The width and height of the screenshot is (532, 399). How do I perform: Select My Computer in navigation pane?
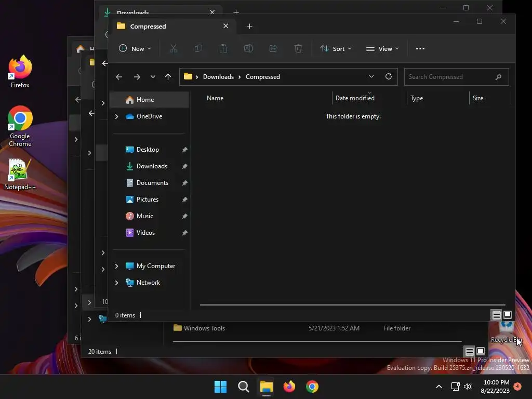click(155, 266)
